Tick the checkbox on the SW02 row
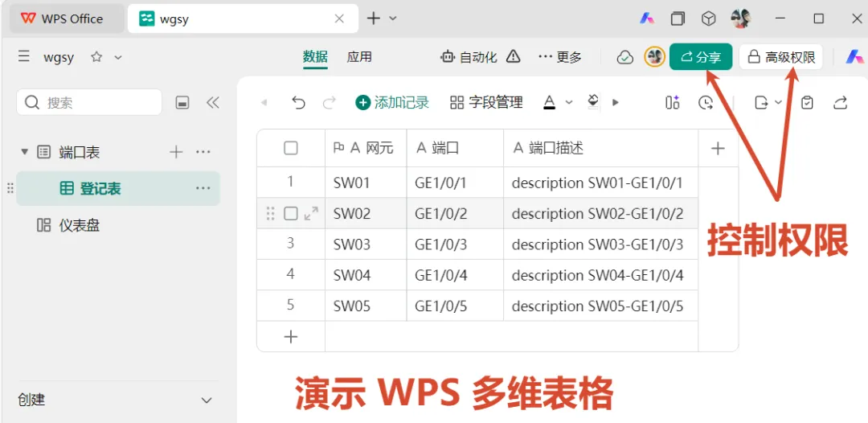 pyautogui.click(x=291, y=214)
